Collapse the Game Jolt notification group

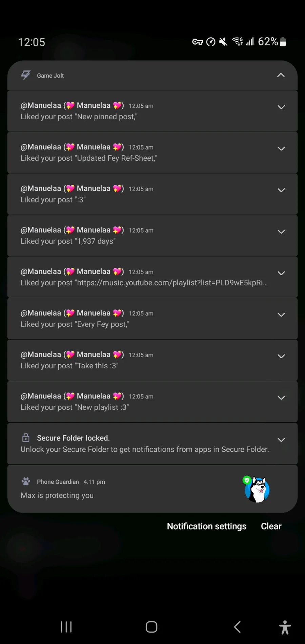(281, 75)
